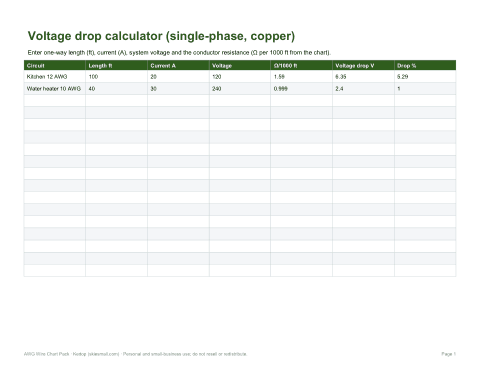
Task: Select the '1' drop percent cell
Action: click(x=425, y=89)
